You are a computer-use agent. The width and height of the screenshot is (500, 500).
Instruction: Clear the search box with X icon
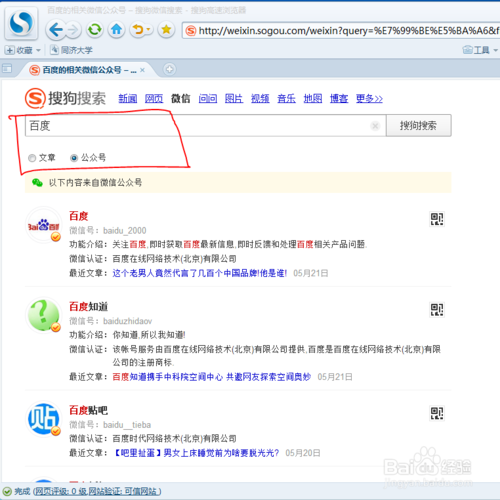(375, 126)
